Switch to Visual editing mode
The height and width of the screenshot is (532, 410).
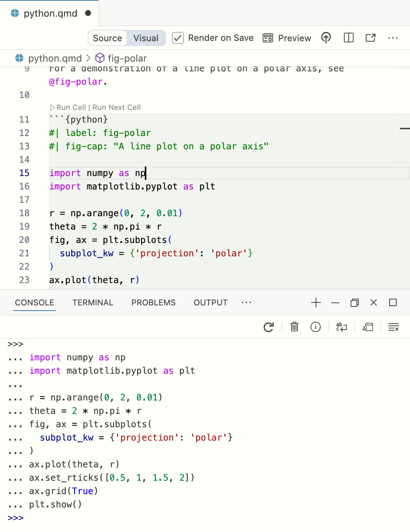point(145,38)
